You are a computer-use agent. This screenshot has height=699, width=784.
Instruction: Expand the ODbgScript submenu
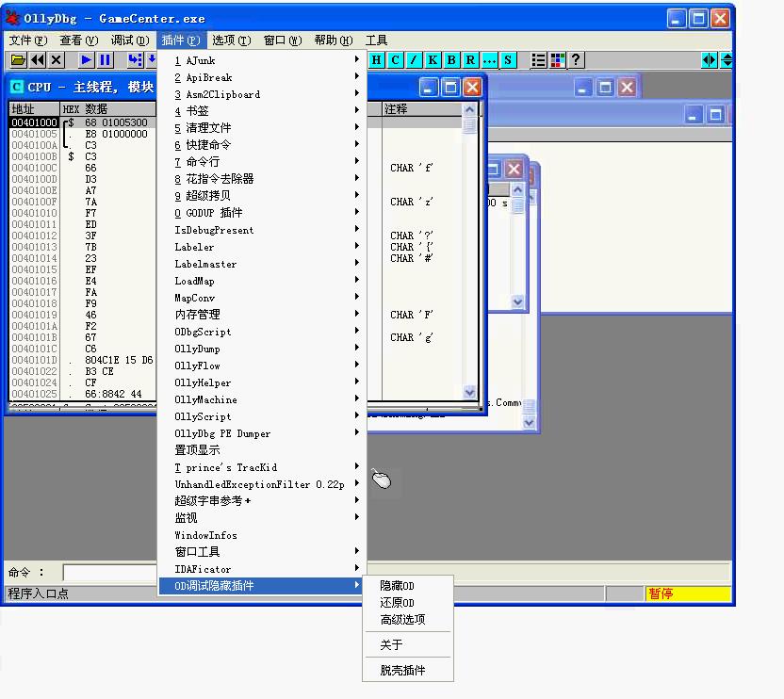point(263,332)
